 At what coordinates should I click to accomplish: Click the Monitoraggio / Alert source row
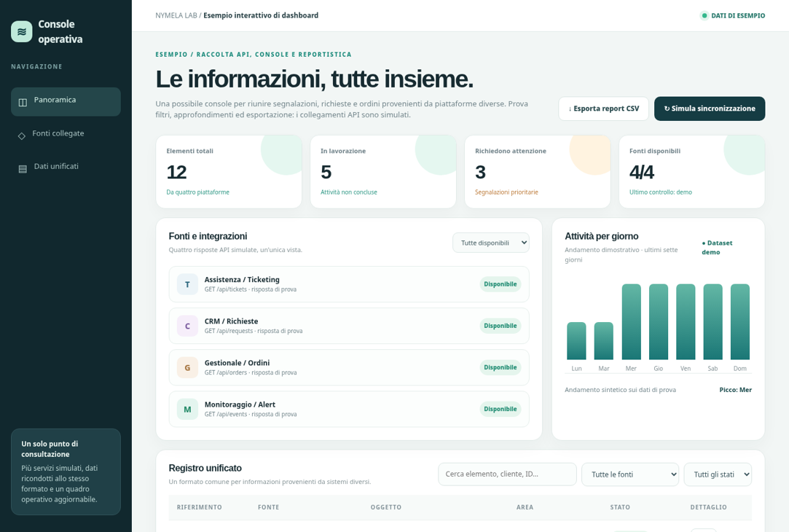[x=349, y=409]
